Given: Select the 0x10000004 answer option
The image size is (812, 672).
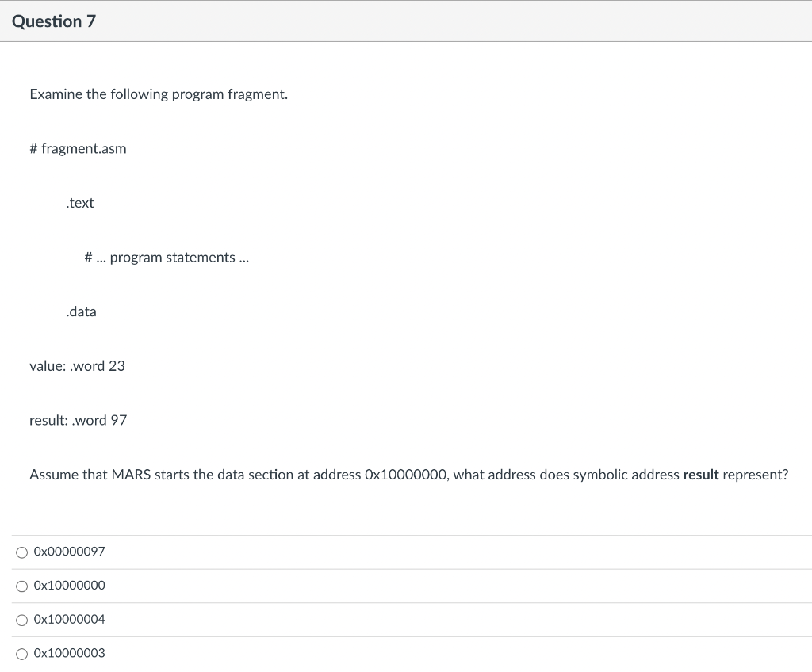Looking at the screenshot, I should click(69, 619).
